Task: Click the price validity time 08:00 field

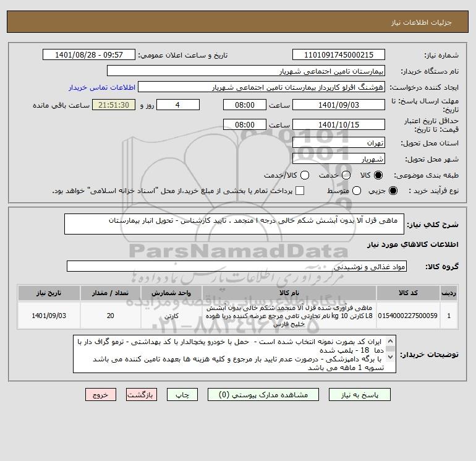Action: (245, 125)
